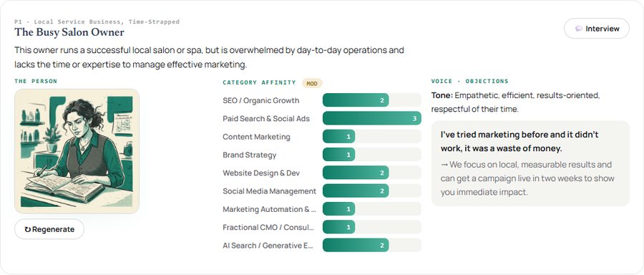The width and height of the screenshot is (644, 275).
Task: Click the Brand Strategy affinity bar
Action: (x=371, y=155)
